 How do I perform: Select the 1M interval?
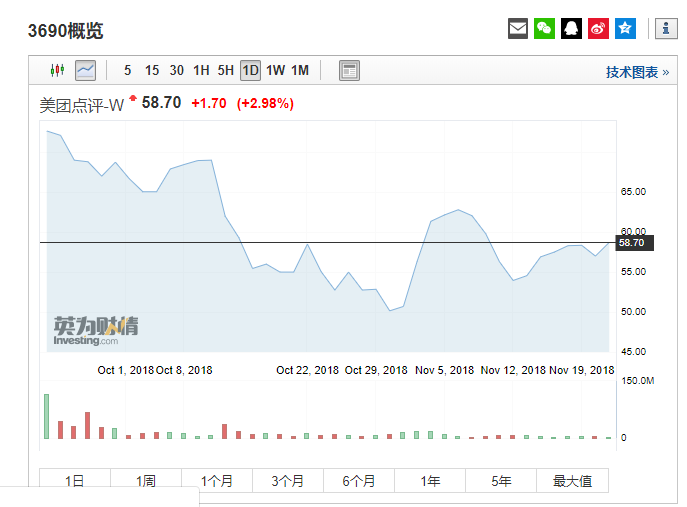coord(300,70)
